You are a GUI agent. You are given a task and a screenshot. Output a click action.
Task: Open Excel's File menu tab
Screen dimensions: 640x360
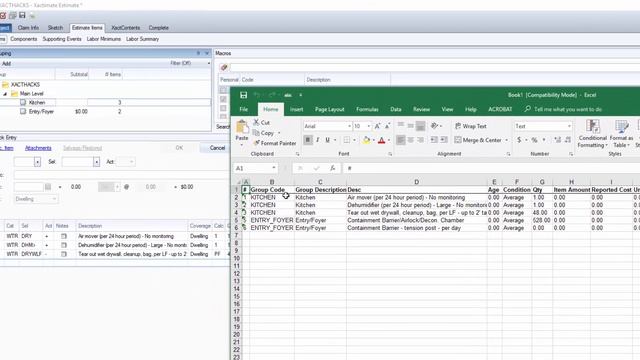(x=244, y=109)
